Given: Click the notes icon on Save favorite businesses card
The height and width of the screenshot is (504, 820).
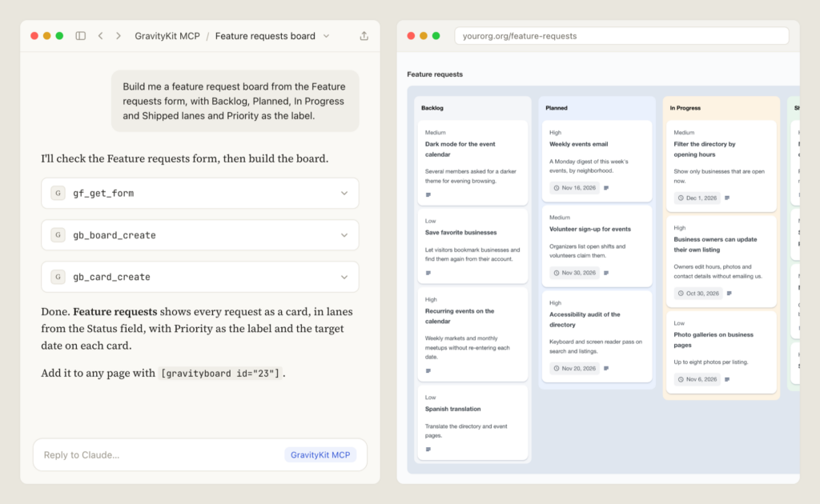Looking at the screenshot, I should coord(428,273).
